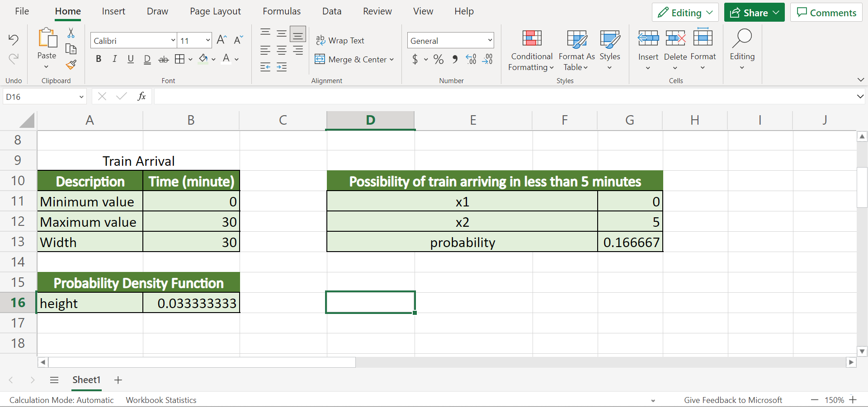Open the Name Box dropdown arrow
The height and width of the screenshot is (407, 868).
click(81, 97)
